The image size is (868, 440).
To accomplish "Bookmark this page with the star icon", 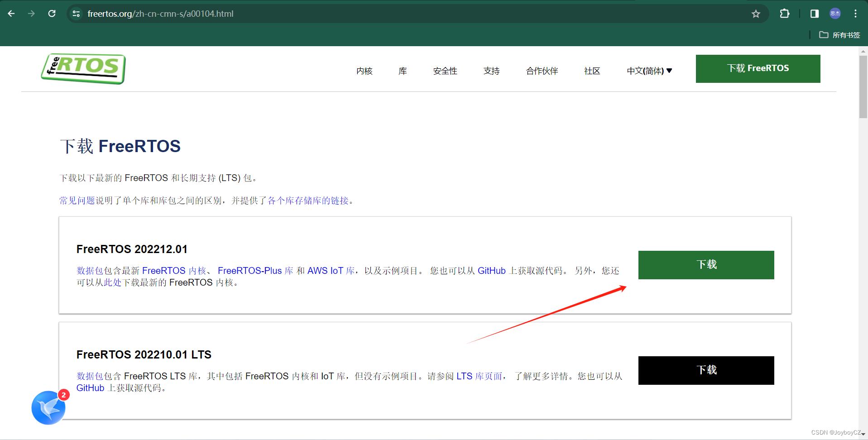I will point(755,14).
